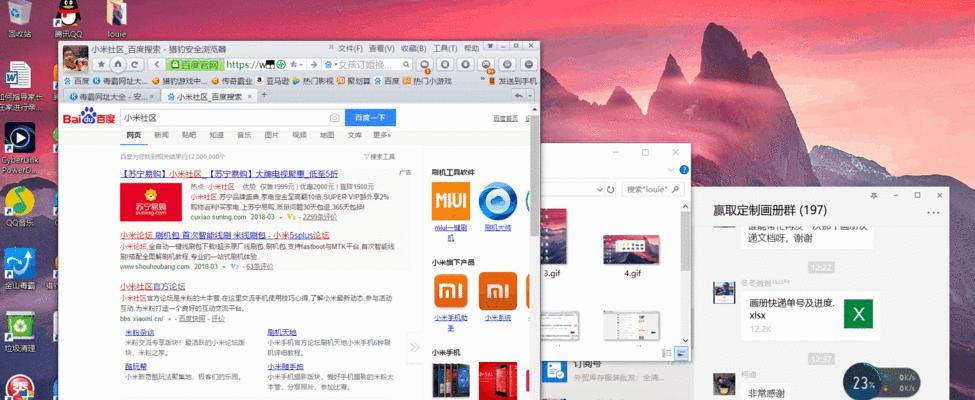The width and height of the screenshot is (975, 400).
Task: Open the skin shirt icon in browser title bar
Action: click(490, 47)
